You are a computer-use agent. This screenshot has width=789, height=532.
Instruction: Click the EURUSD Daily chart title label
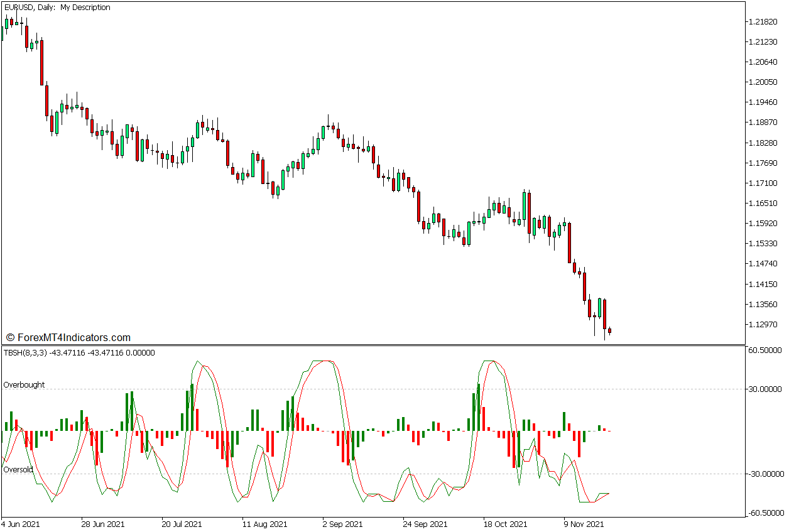point(55,8)
